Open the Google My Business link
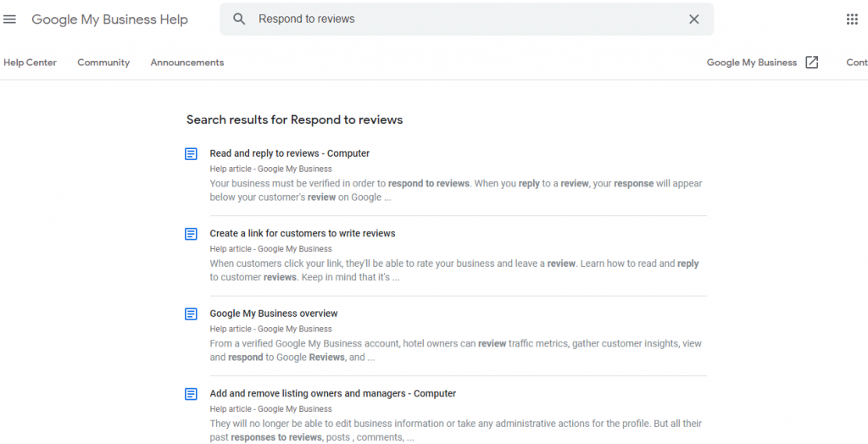 click(x=752, y=63)
